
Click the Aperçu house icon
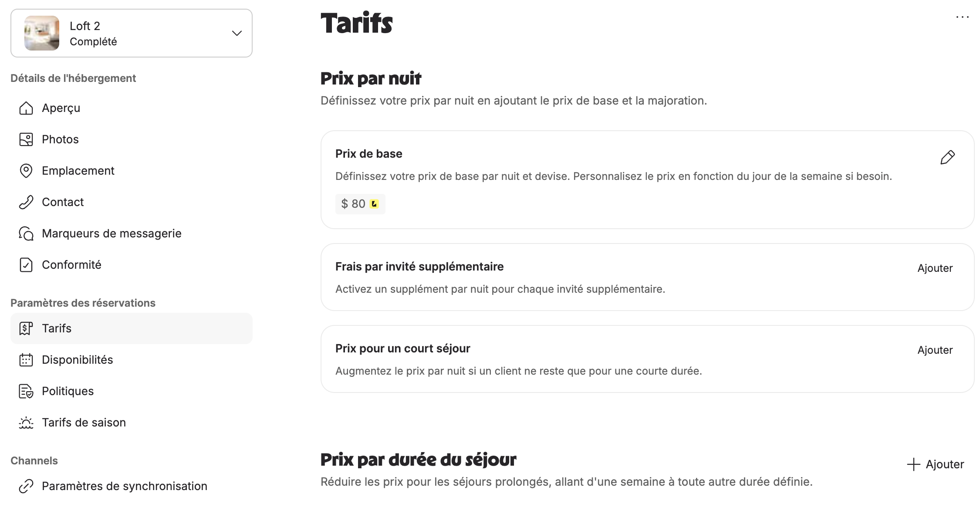pos(26,108)
